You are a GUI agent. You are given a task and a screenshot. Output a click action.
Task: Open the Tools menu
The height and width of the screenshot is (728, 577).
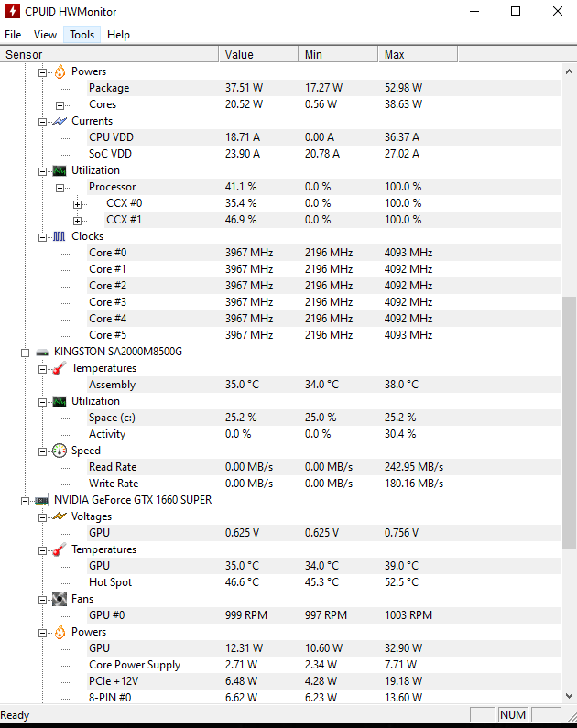[x=82, y=35]
